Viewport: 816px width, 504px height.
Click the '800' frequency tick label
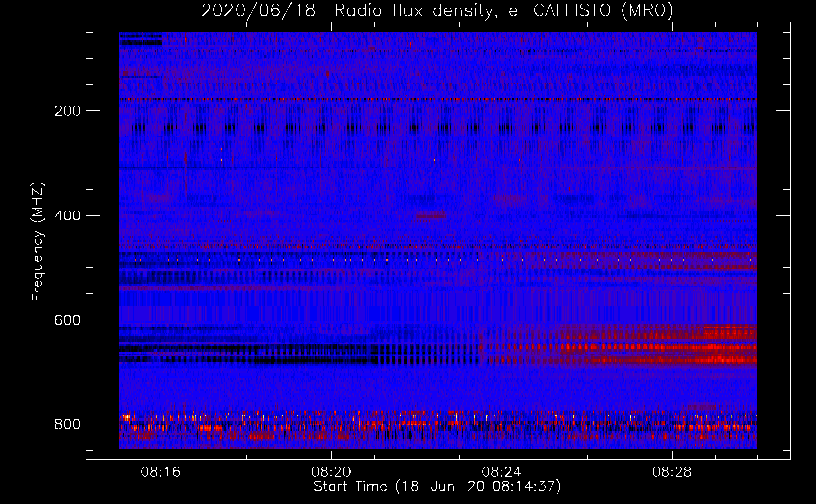point(68,425)
